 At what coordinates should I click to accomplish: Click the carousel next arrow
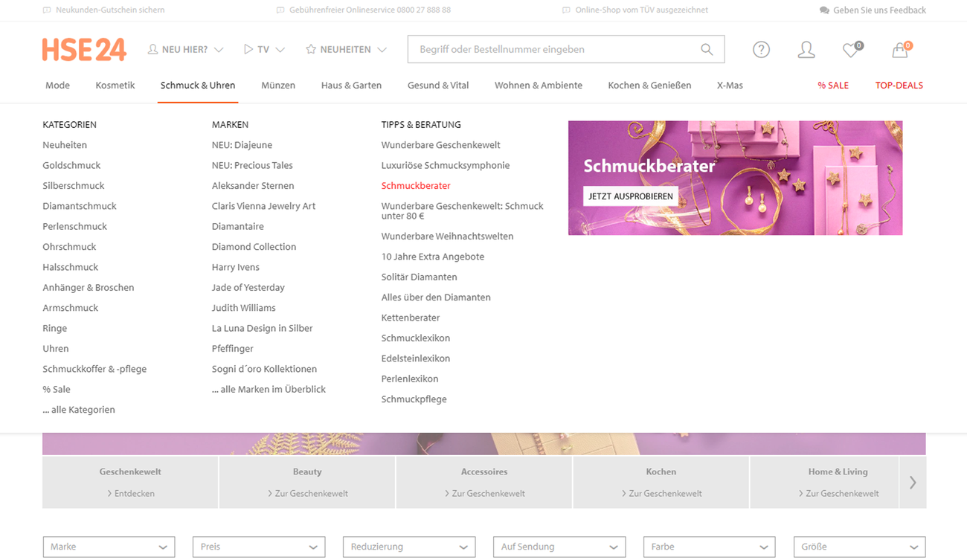point(913,483)
